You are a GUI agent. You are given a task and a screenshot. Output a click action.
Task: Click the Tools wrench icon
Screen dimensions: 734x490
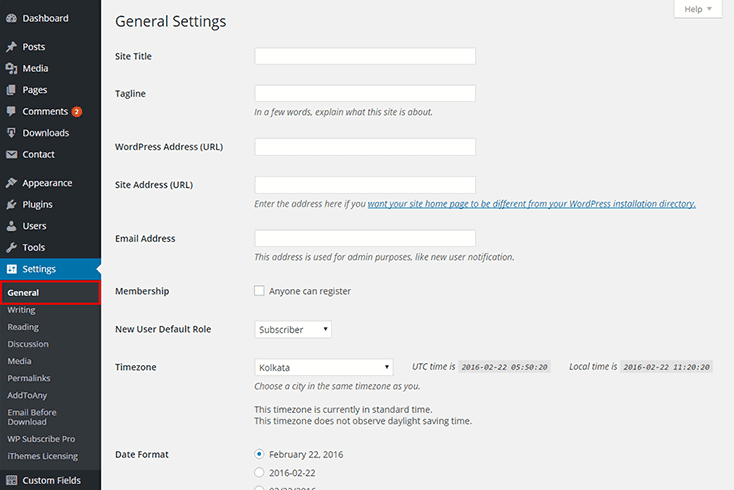click(x=12, y=248)
